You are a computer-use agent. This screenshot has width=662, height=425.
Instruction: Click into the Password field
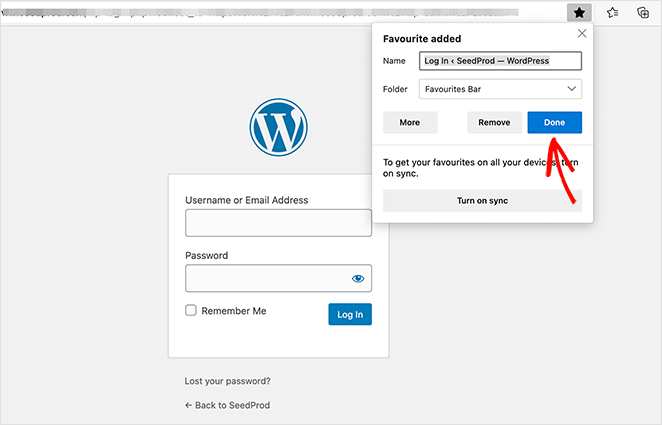(x=265, y=279)
